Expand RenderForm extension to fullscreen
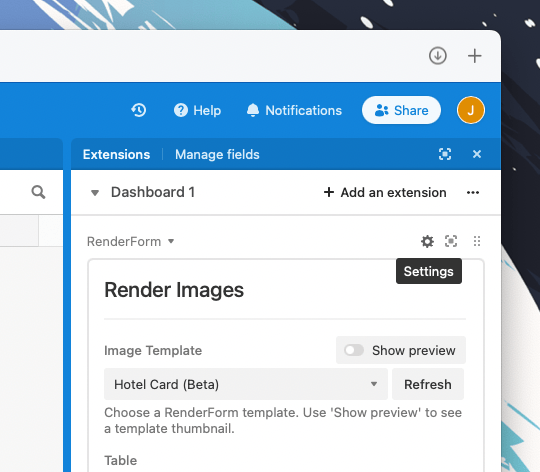The height and width of the screenshot is (472, 540). point(451,241)
